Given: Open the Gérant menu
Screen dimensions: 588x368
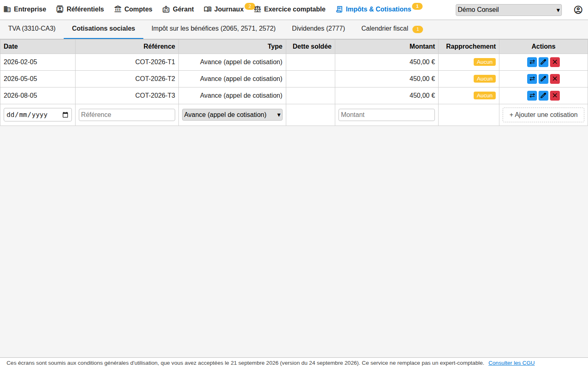Looking at the screenshot, I should point(178,9).
